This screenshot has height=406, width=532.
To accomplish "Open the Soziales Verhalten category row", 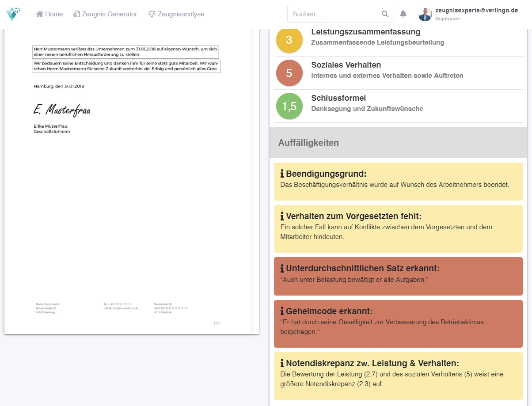I will (x=398, y=73).
